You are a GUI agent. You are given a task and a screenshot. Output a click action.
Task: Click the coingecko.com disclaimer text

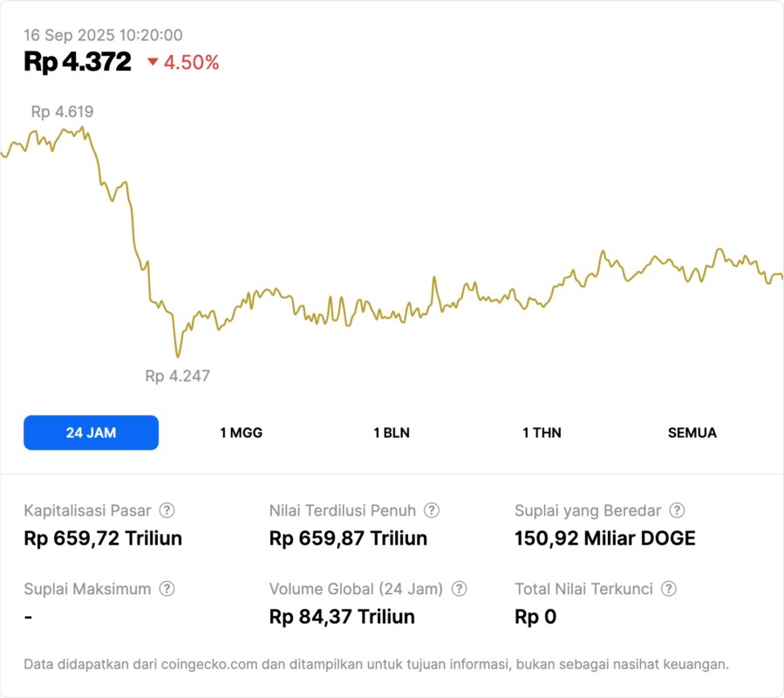[376, 664]
